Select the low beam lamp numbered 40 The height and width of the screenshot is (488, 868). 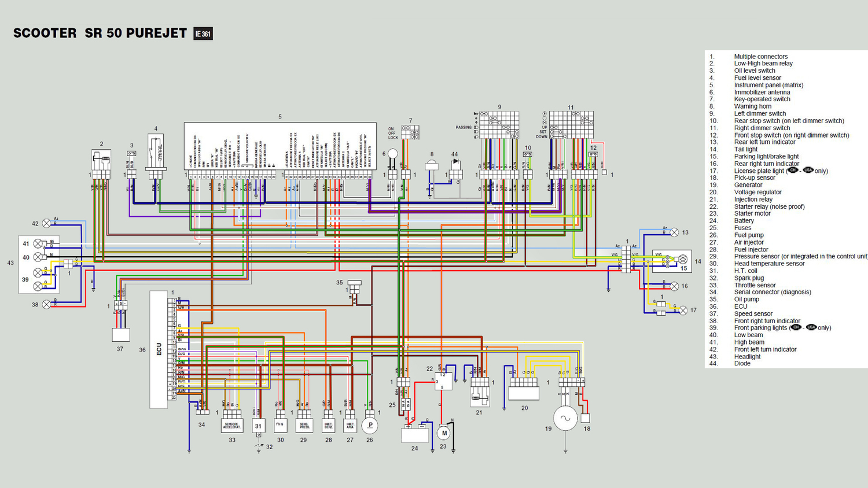click(38, 257)
